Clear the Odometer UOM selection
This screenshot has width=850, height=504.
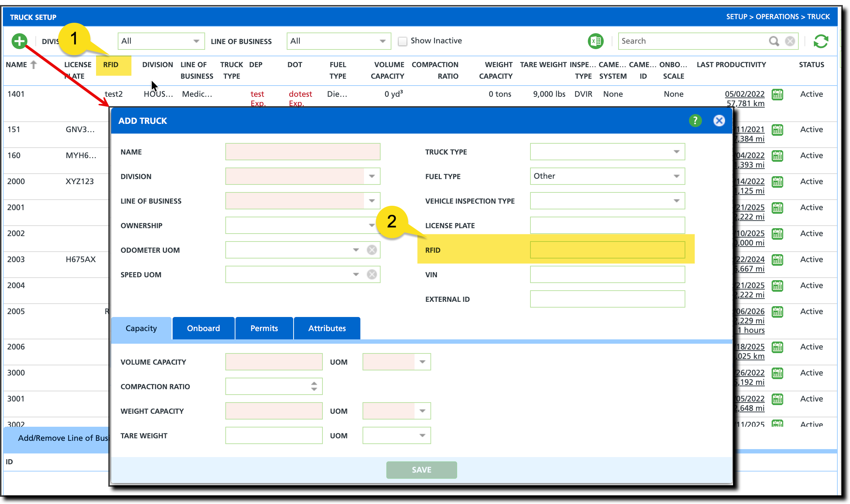pyautogui.click(x=372, y=250)
